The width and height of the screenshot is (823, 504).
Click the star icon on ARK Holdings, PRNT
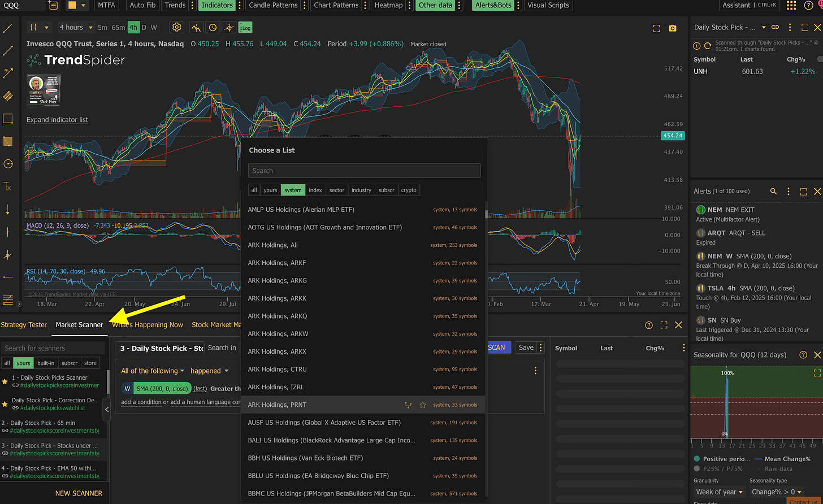point(422,405)
